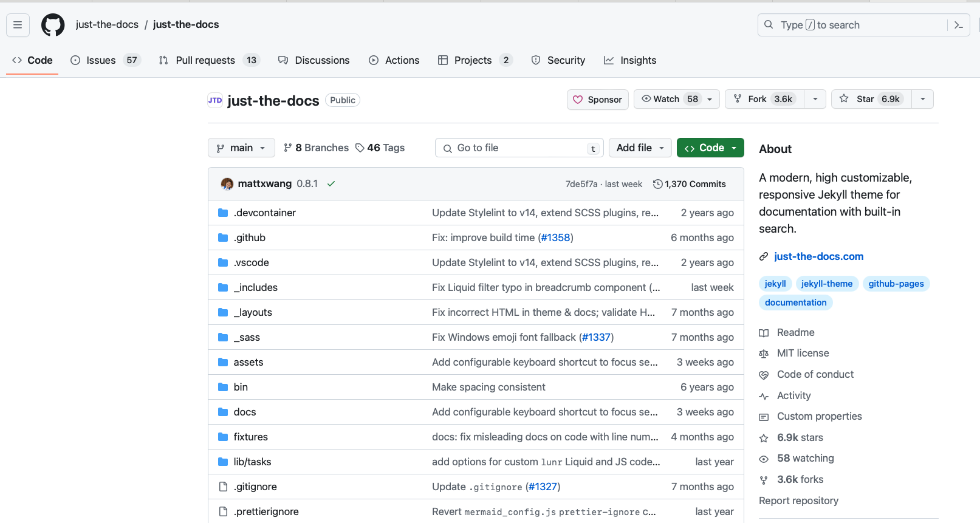Click the Go to file search field
Viewport: 980px width, 523px height.
(519, 148)
